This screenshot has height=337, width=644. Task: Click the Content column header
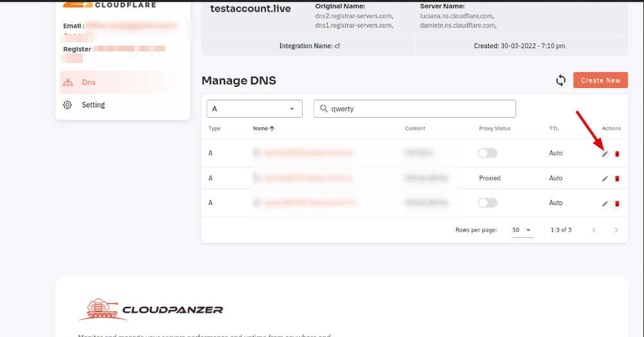(x=415, y=128)
